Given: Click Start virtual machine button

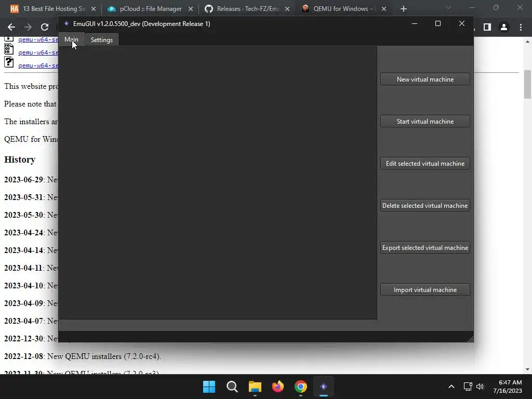Looking at the screenshot, I should 425,121.
